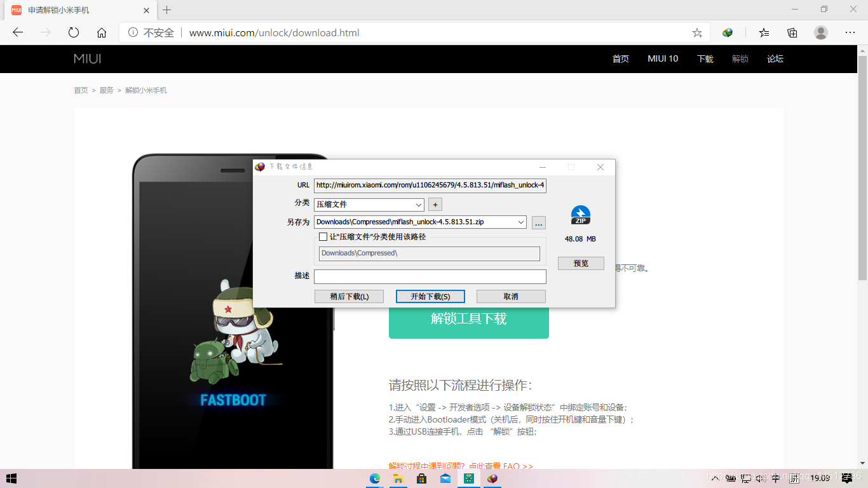
Task: Close the 申请解锁小米手机 tab
Action: tap(146, 10)
